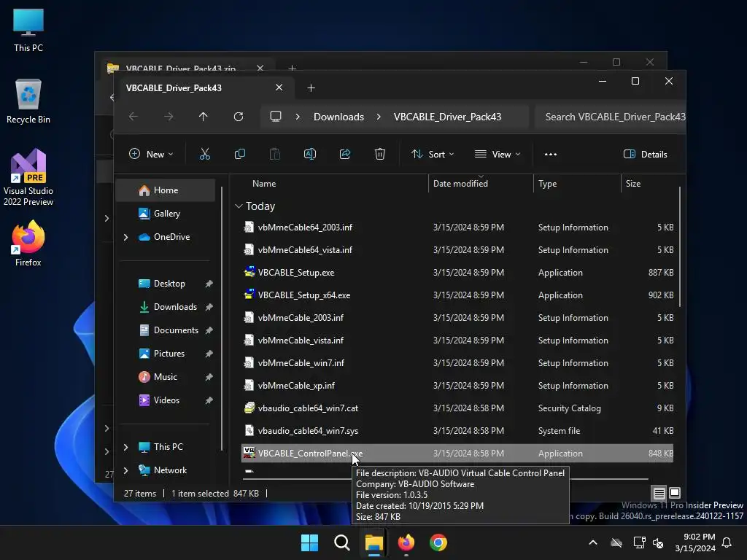Collapse the Today group
The image size is (747, 560).
pyautogui.click(x=239, y=206)
